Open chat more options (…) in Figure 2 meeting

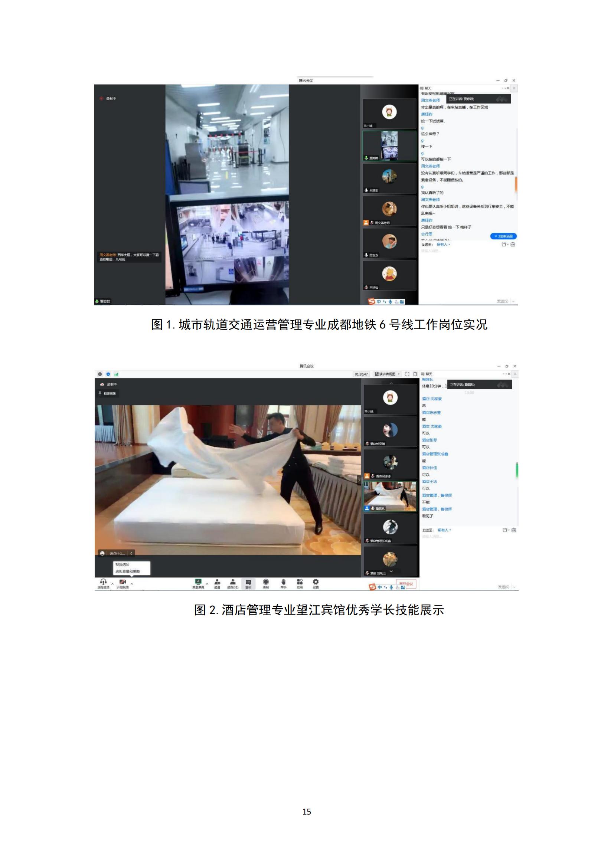pyautogui.click(x=505, y=374)
